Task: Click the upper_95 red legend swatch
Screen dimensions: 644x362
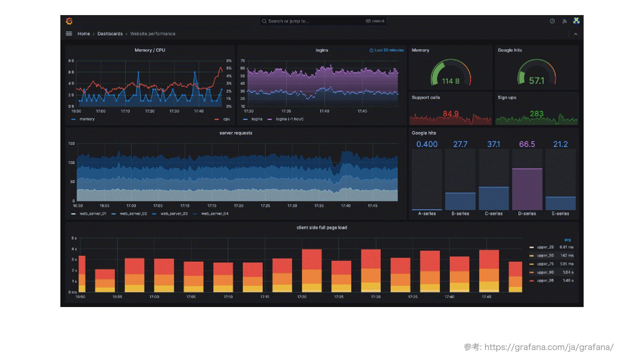Action: click(531, 281)
